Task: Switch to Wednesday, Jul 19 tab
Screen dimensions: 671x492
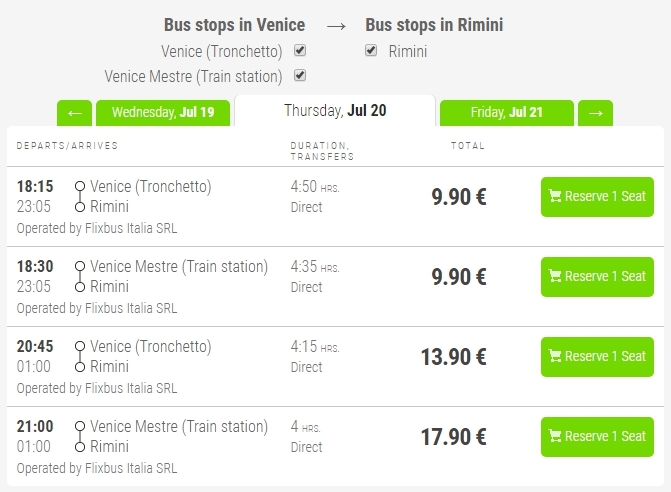Action: [x=163, y=113]
